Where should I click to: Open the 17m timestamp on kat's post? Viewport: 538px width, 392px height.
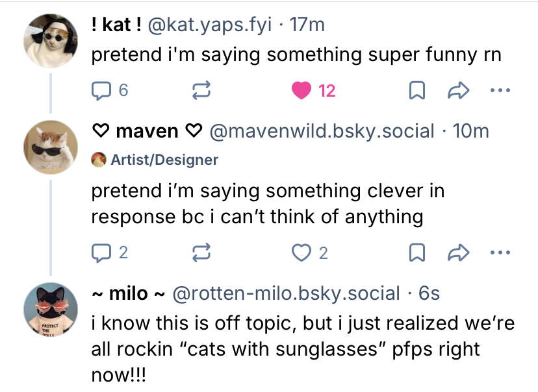pos(307,25)
